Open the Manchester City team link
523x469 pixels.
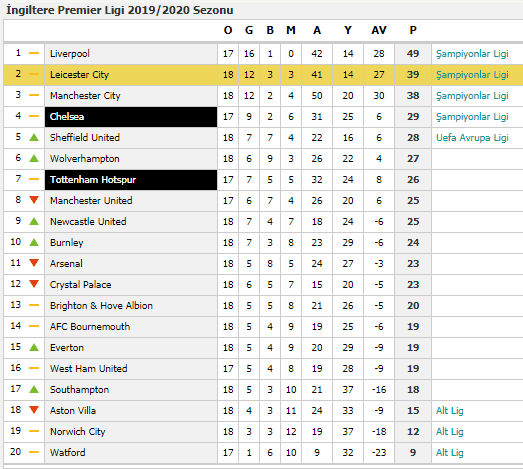click(x=85, y=95)
